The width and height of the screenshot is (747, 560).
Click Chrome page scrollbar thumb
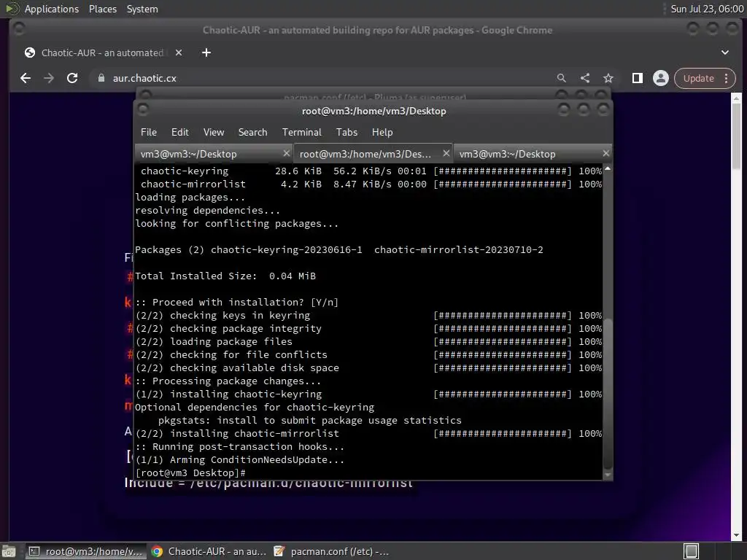click(x=737, y=136)
